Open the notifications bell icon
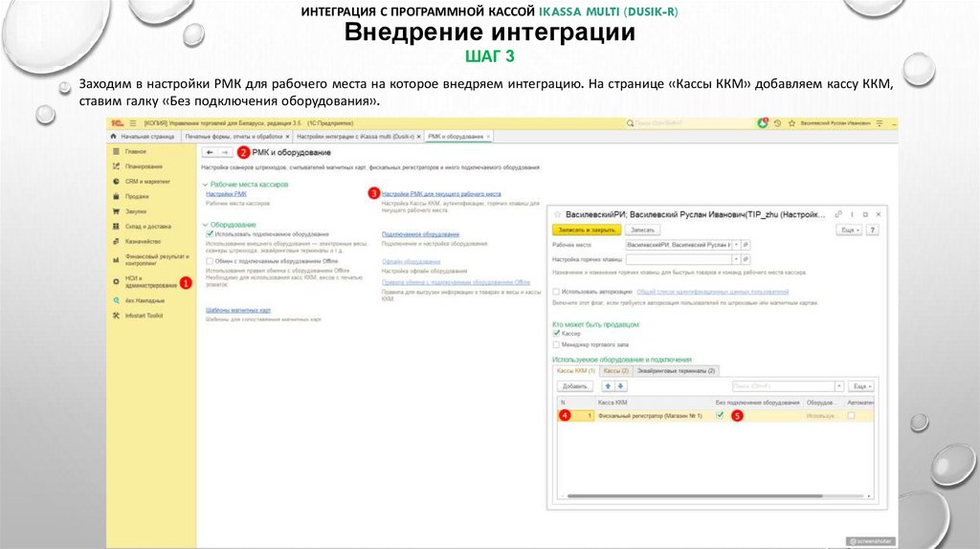Screen dimensions: 980x549 coord(763,123)
